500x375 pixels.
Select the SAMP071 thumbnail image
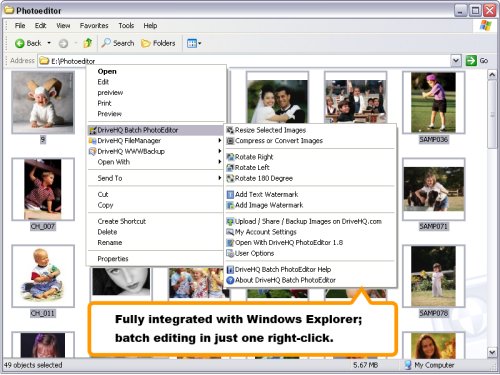[433, 189]
